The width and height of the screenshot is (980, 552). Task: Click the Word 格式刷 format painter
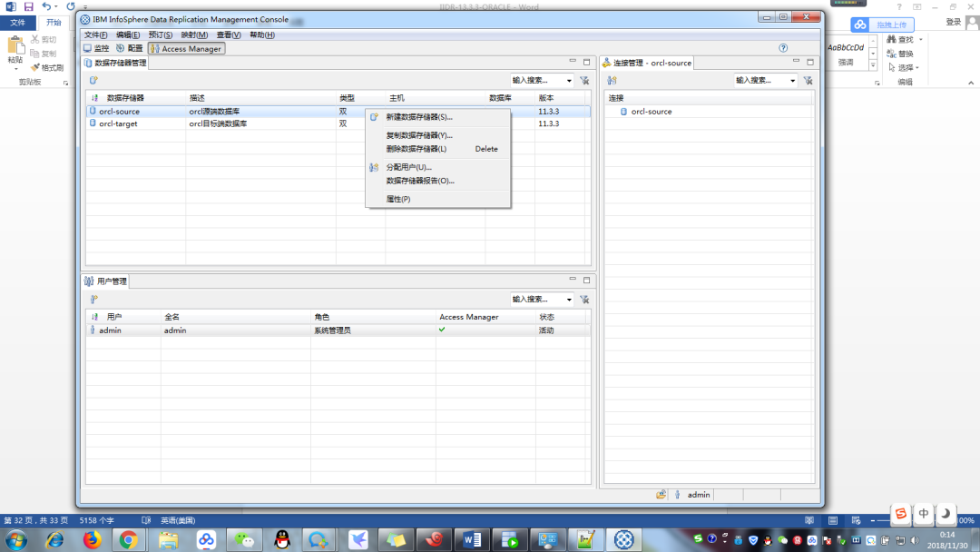click(x=47, y=67)
